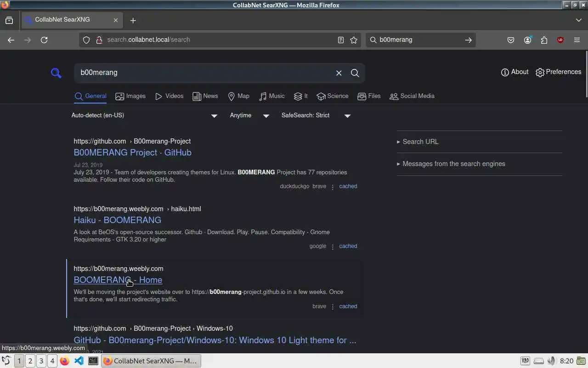588x368 pixels.
Task: Select the General search tab
Action: [90, 96]
